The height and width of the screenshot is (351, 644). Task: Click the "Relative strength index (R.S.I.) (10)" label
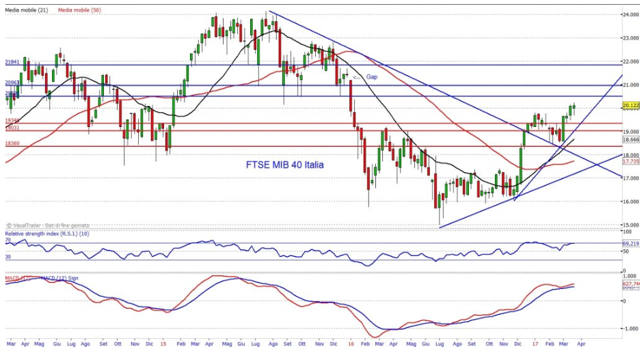pos(46,234)
